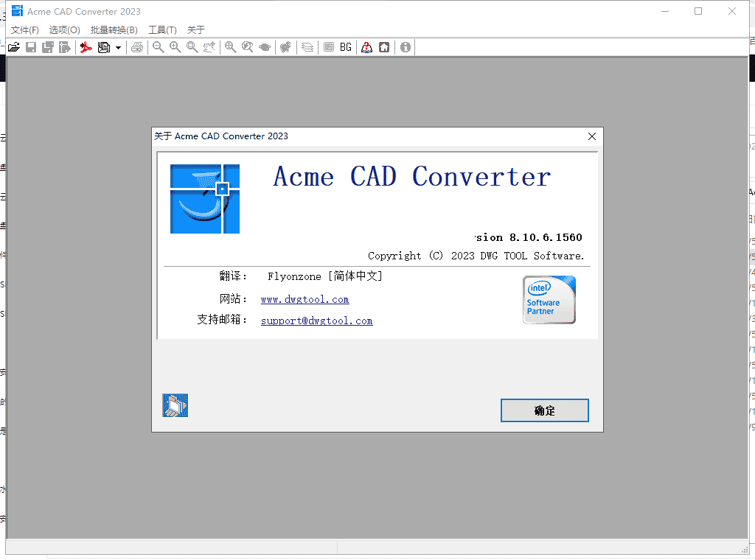Select the Pan hand tool icon
755x560 pixels.
pos(265,46)
